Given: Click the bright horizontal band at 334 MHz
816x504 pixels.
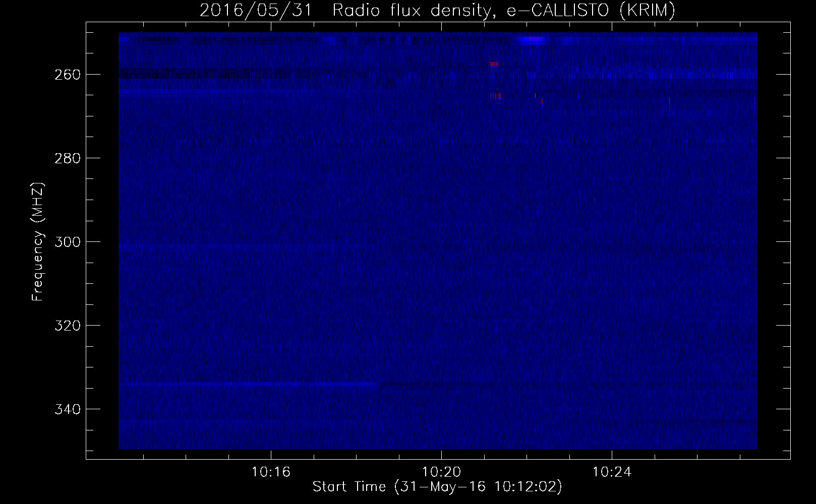Looking at the screenshot, I should tap(249, 384).
